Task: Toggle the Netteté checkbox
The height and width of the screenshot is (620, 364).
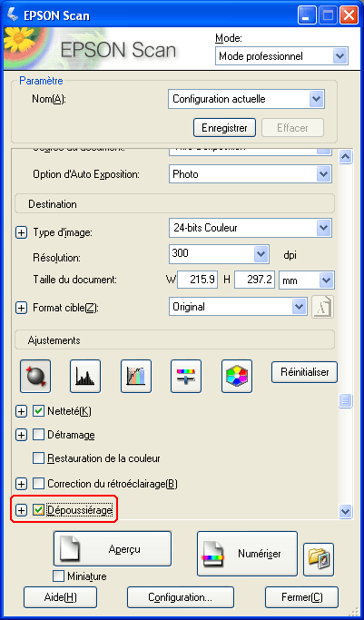Action: coord(38,411)
